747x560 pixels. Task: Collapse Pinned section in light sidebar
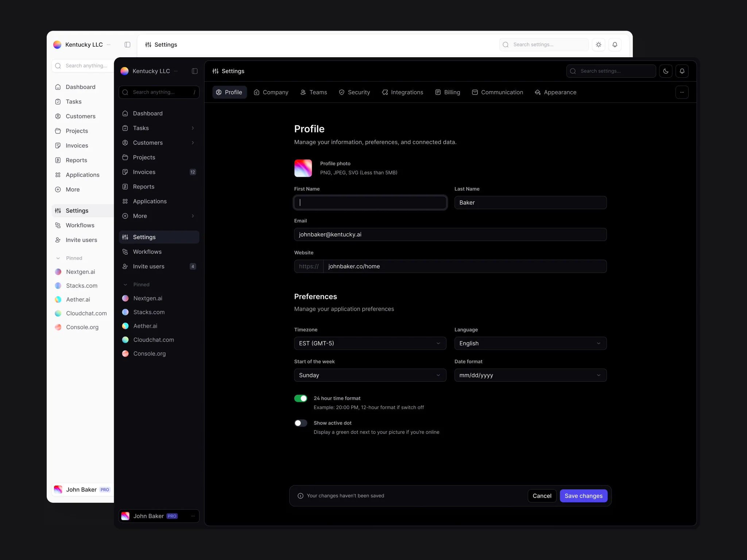58,258
